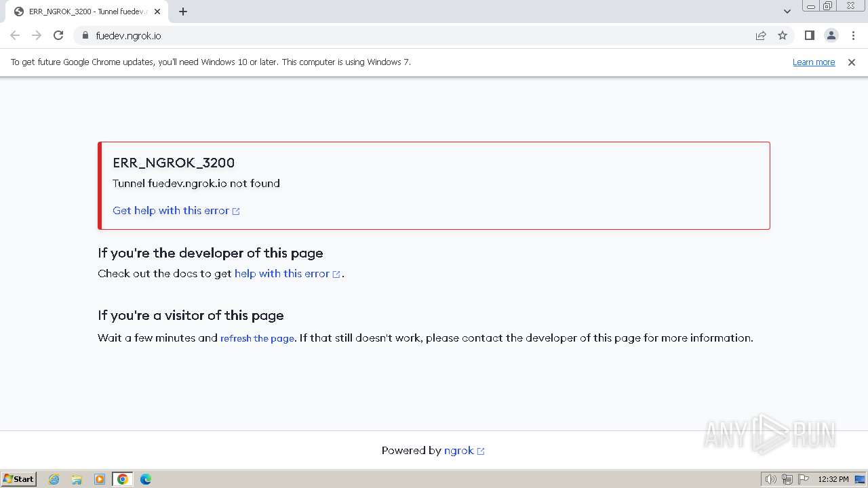Open the Windows Start menu
Viewport: 868px width, 488px height.
(19, 479)
